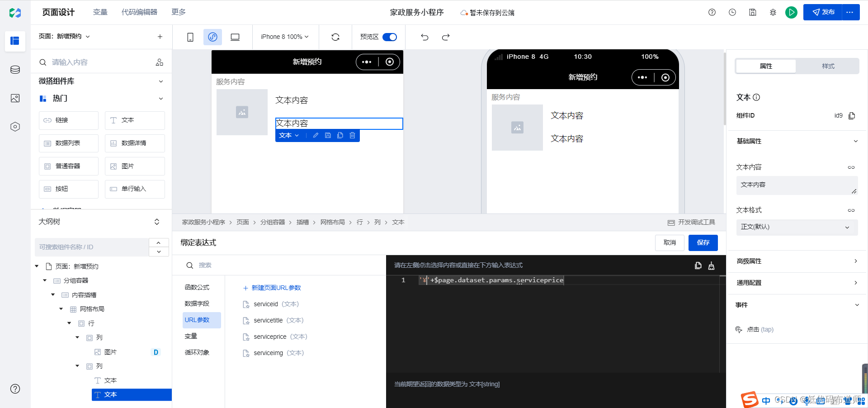The width and height of the screenshot is (868, 408).
Task: Add the 点击 (tap) event
Action: pos(755,329)
